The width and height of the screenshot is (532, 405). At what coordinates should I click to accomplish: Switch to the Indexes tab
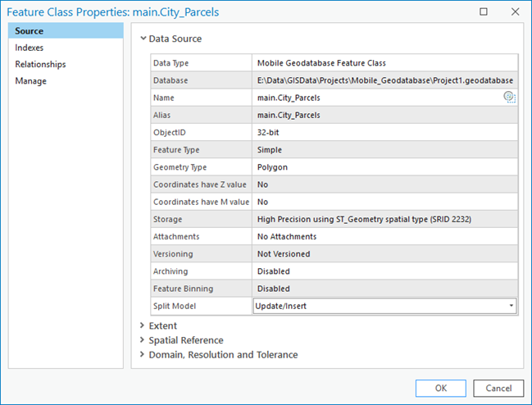click(30, 48)
